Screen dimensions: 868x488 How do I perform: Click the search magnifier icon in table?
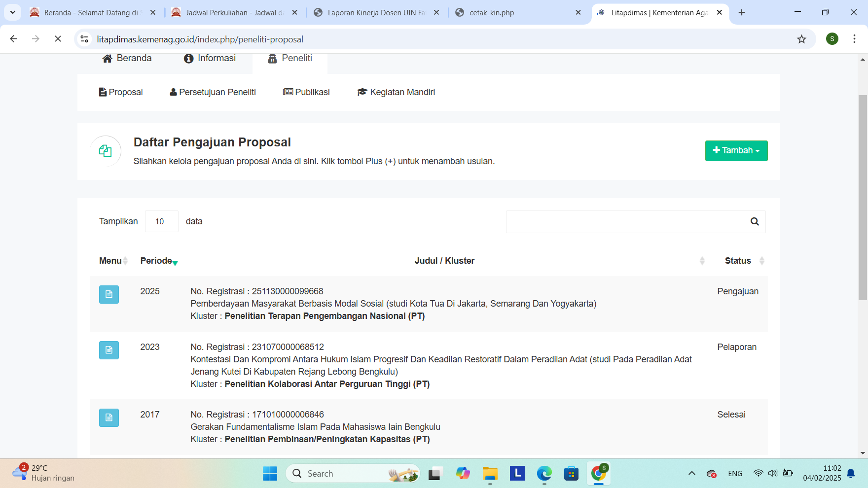(x=754, y=222)
